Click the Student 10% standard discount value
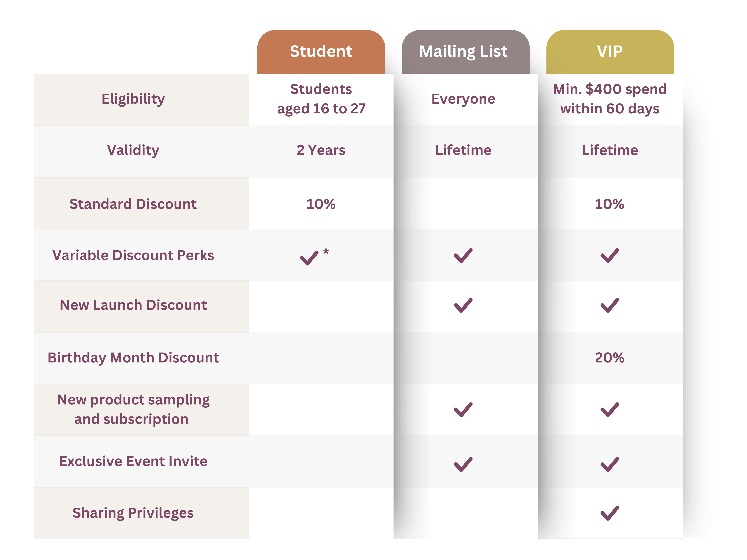The image size is (747, 560). pos(321,204)
